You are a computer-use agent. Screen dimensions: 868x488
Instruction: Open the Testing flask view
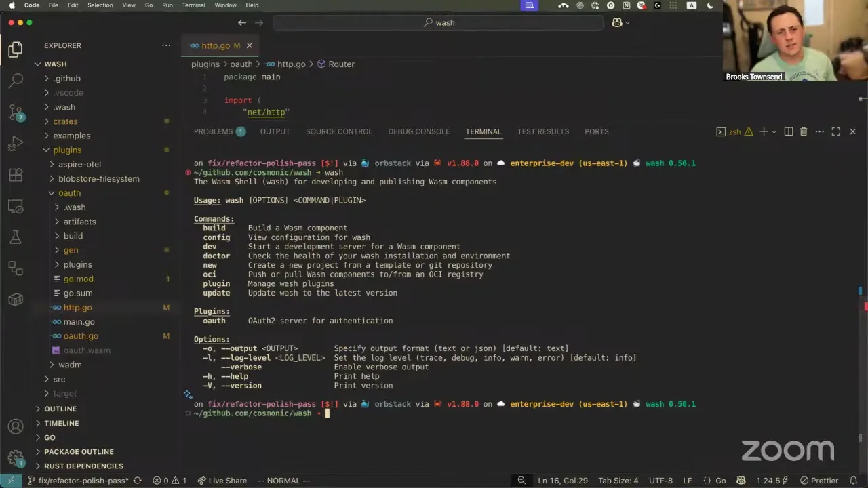point(16,237)
